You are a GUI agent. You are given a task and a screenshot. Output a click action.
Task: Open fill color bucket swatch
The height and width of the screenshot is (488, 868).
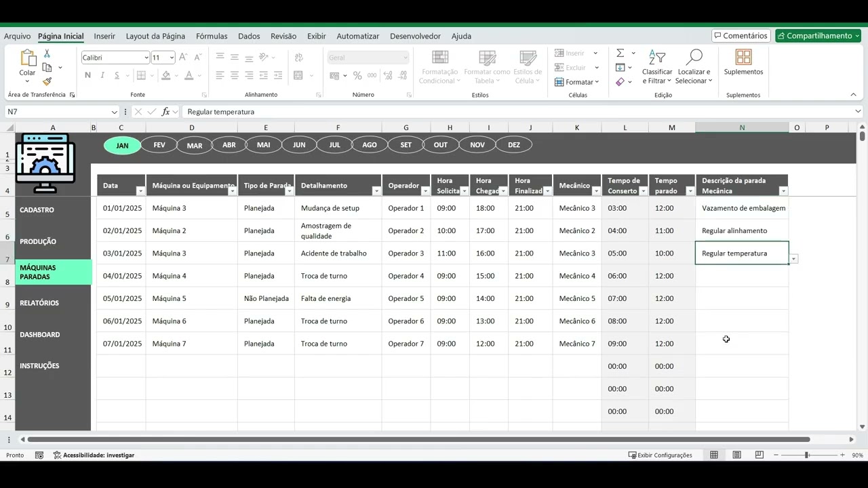165,75
